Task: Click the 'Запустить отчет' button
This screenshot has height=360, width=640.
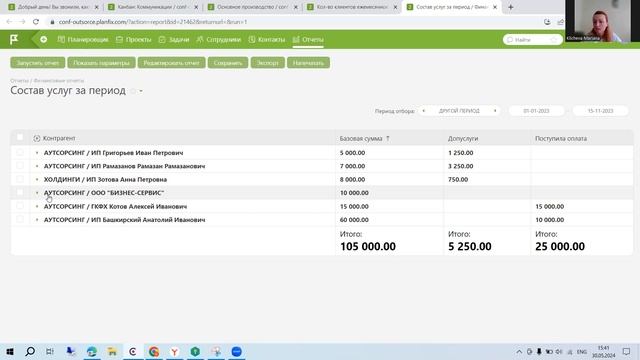Action: pyautogui.click(x=38, y=63)
